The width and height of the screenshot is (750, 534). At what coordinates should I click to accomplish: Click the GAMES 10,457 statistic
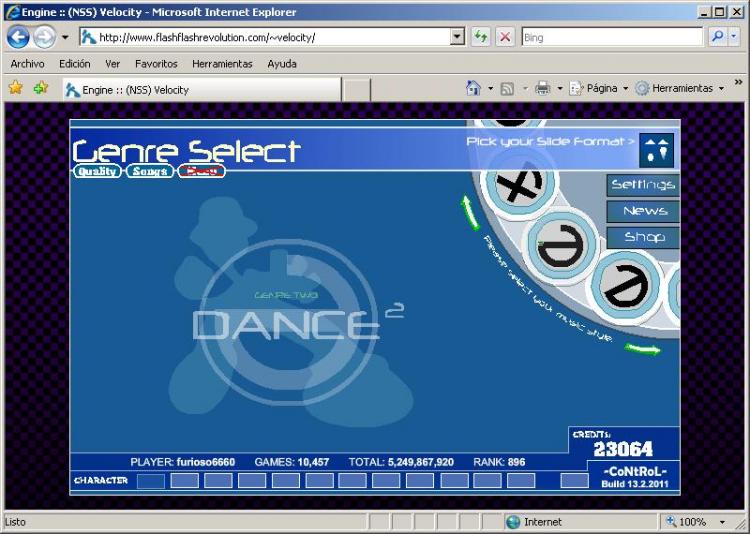292,462
